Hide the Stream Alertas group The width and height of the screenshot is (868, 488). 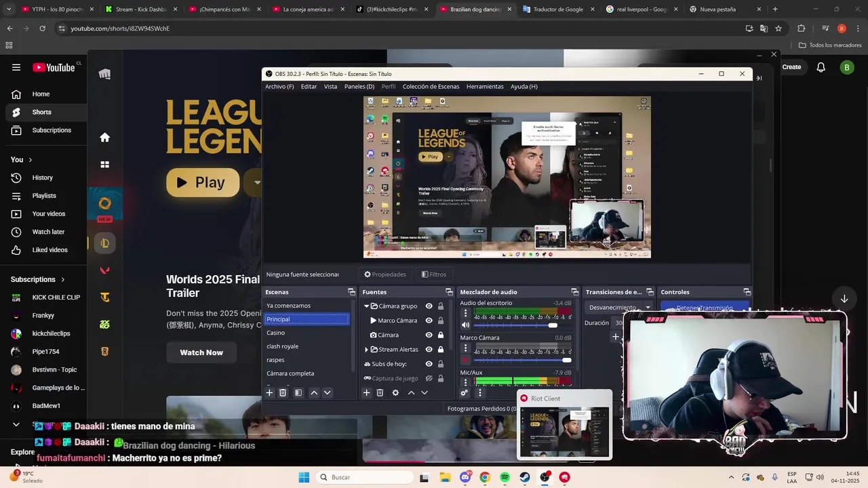[429, 350]
